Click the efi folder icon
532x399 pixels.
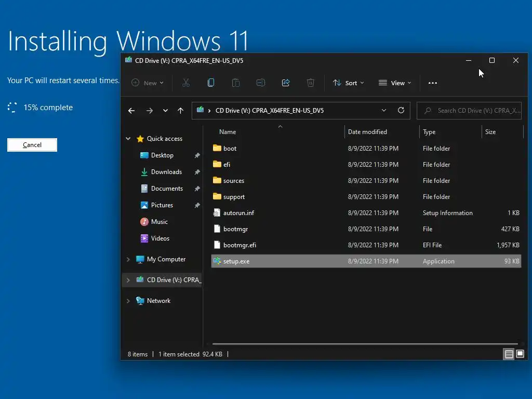coord(217,164)
